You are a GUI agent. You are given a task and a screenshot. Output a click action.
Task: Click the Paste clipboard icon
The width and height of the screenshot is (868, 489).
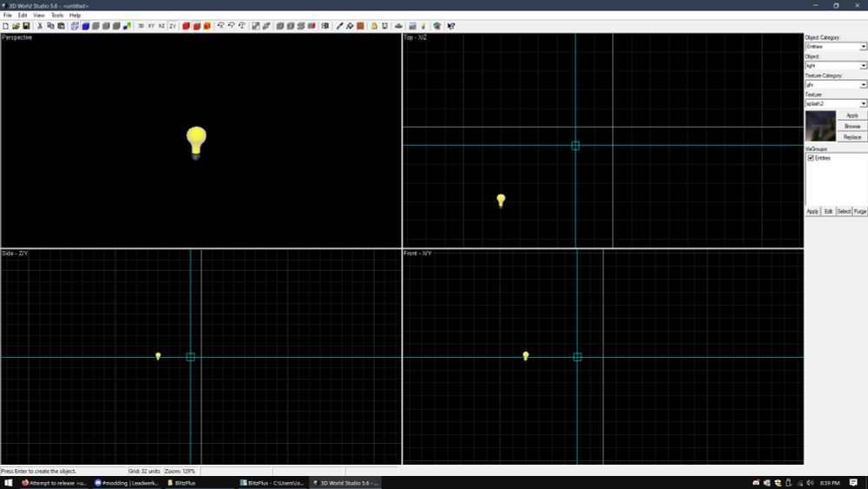[61, 26]
